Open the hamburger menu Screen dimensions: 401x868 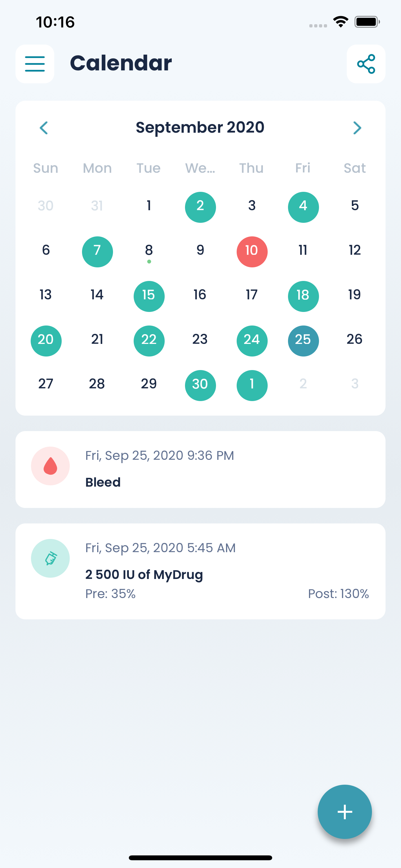[x=35, y=64]
